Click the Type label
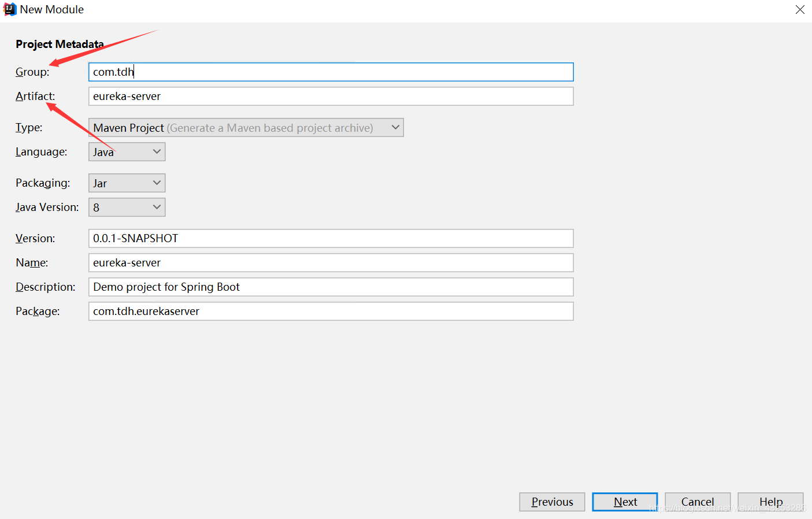 pyautogui.click(x=29, y=128)
